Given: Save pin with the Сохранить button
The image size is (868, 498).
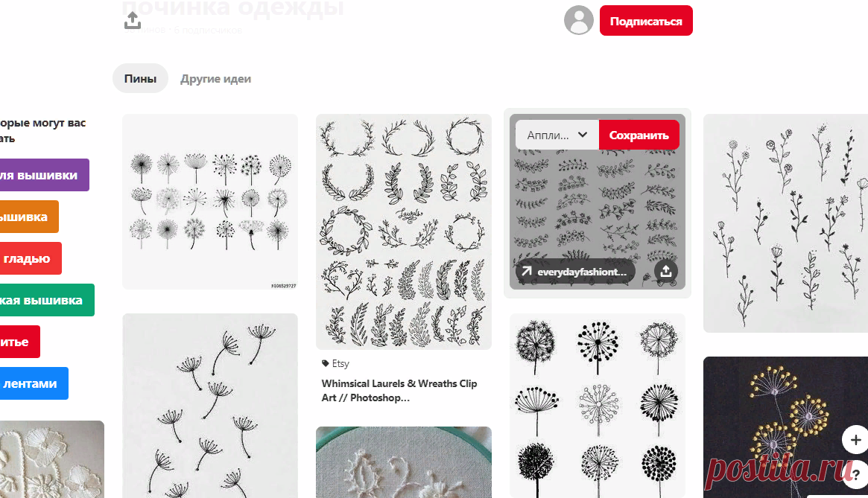Looking at the screenshot, I should pos(639,135).
